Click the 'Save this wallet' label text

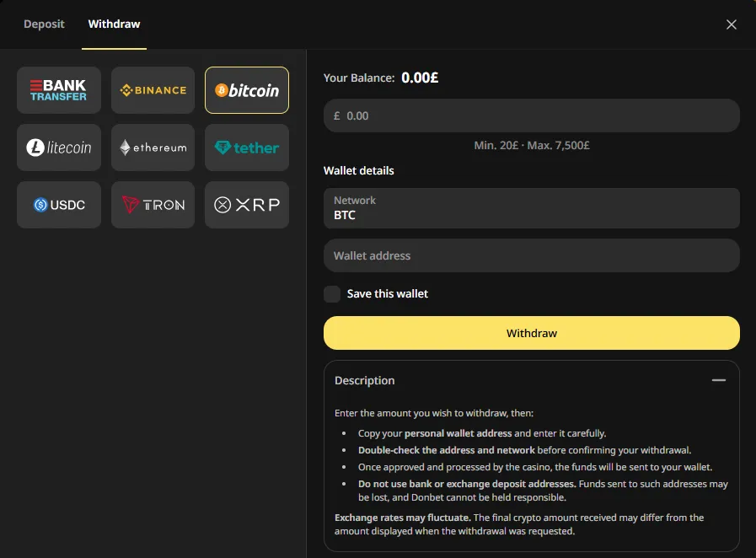tap(387, 293)
